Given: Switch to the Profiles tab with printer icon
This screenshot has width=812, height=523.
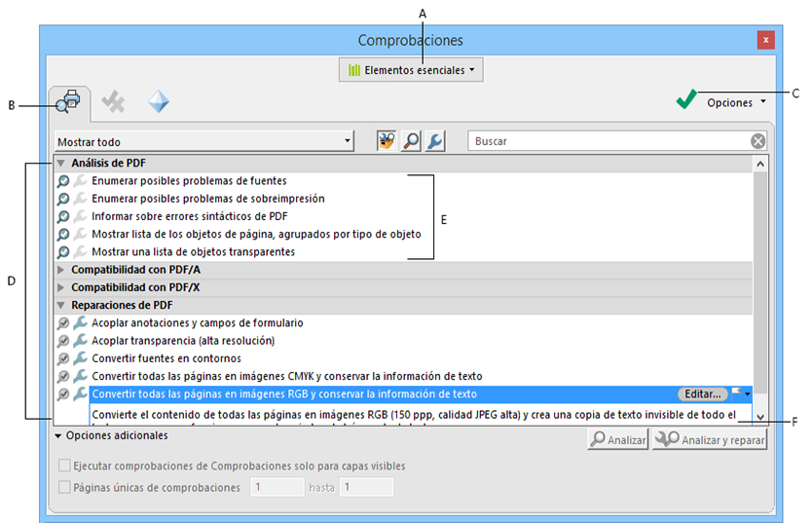Looking at the screenshot, I should click(x=69, y=101).
